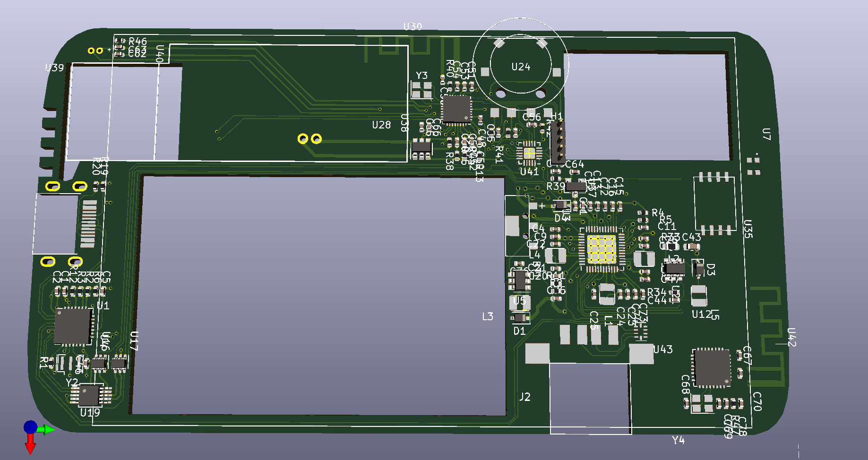Select the C67 capacitor label

point(747,355)
